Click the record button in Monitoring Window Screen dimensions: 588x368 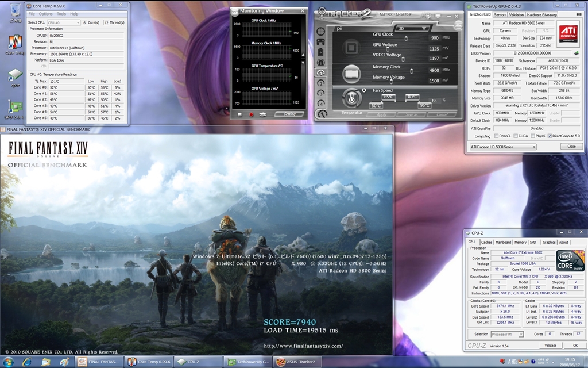click(x=251, y=114)
